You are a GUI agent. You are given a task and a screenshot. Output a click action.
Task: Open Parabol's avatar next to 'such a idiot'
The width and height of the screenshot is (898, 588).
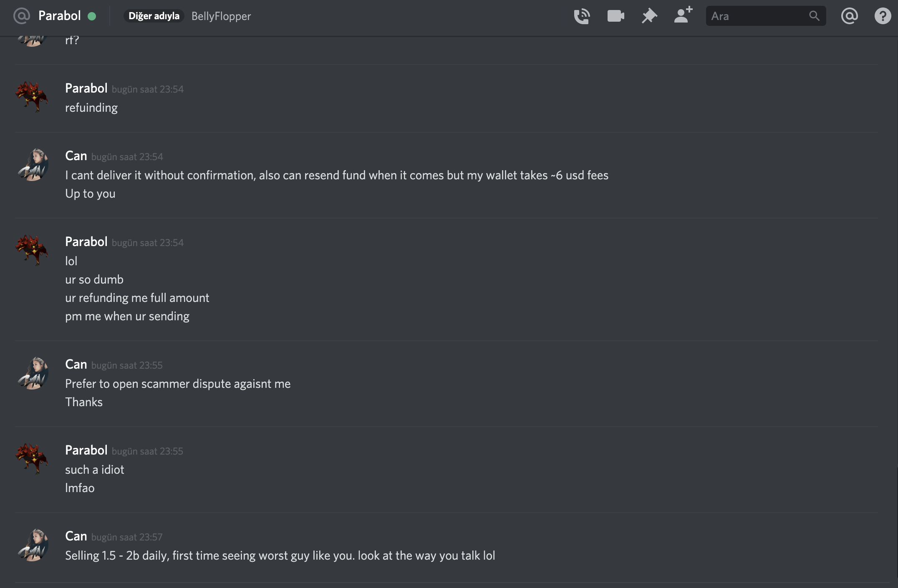(x=32, y=459)
